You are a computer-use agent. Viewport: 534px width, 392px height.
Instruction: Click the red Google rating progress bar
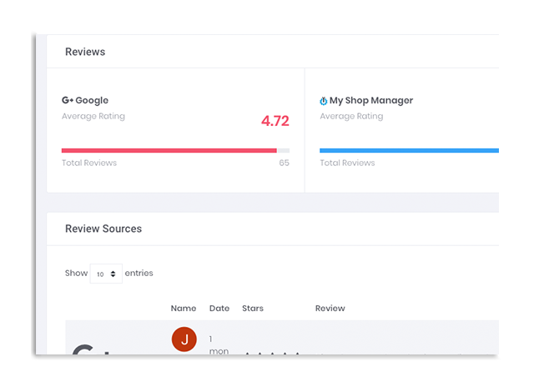169,150
